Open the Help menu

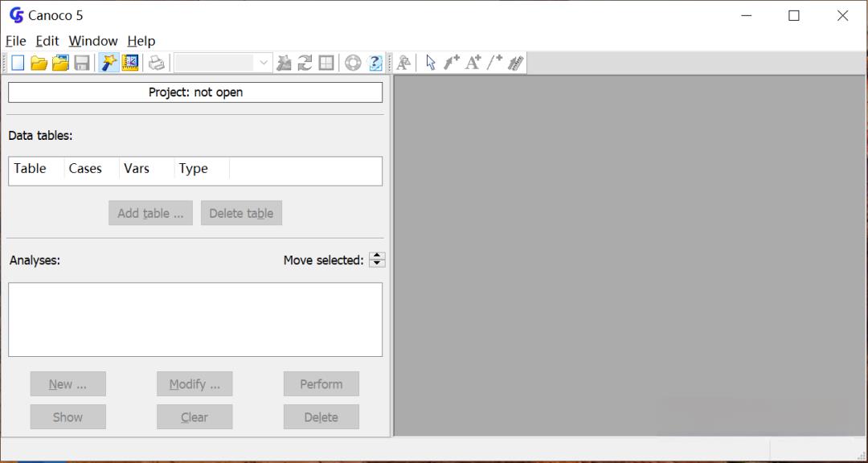click(x=141, y=41)
